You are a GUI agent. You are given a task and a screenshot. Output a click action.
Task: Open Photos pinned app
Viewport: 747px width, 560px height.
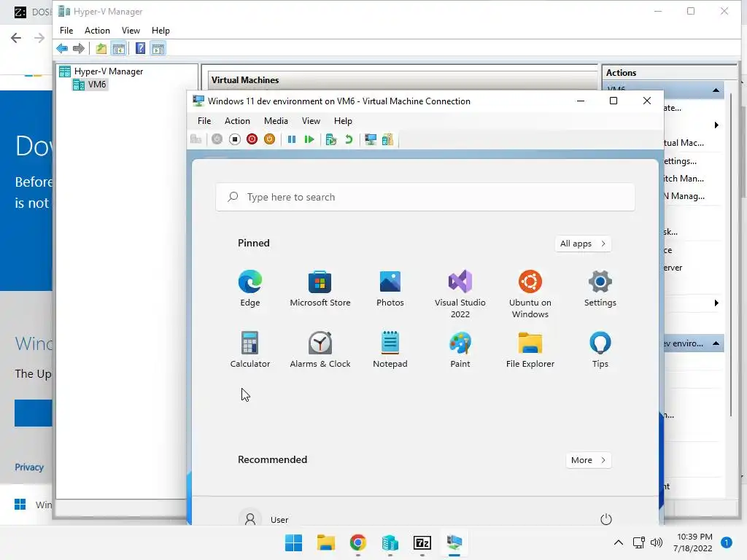(x=390, y=289)
